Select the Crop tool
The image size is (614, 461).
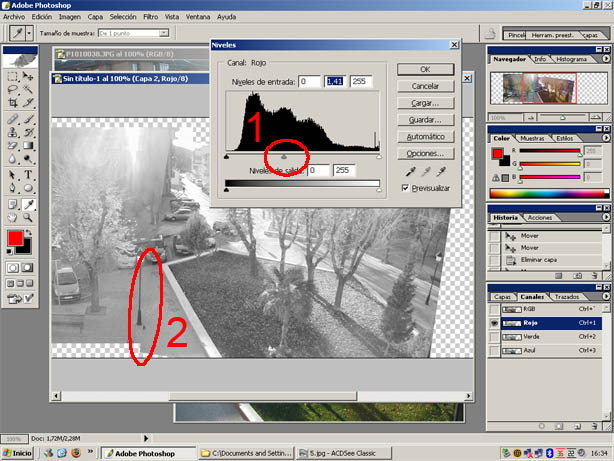(13, 103)
